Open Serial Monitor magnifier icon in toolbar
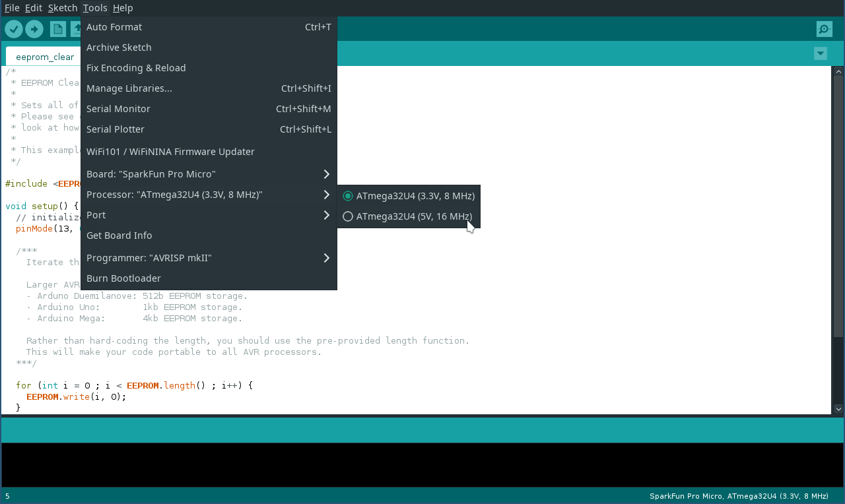The height and width of the screenshot is (504, 845). 824,29
